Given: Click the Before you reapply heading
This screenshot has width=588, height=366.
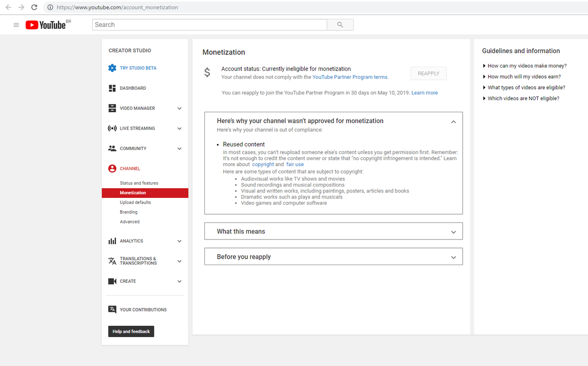Looking at the screenshot, I should [244, 257].
